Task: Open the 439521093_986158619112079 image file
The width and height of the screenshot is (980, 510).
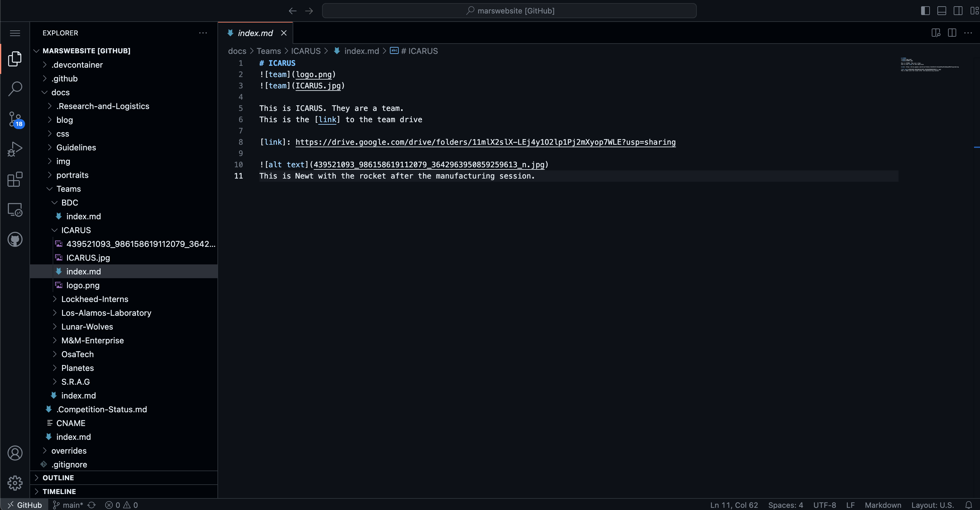Action: tap(124, 244)
